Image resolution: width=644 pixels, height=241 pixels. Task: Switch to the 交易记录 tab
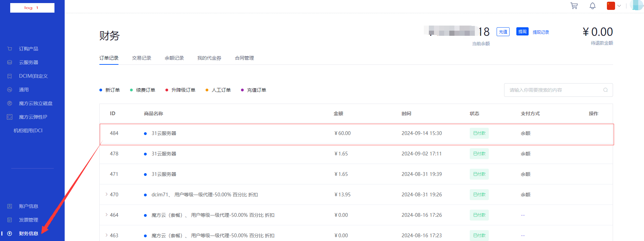[142, 58]
